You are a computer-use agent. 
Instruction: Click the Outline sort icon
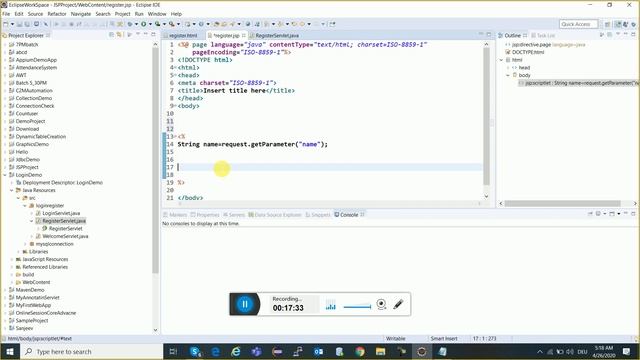602,35
